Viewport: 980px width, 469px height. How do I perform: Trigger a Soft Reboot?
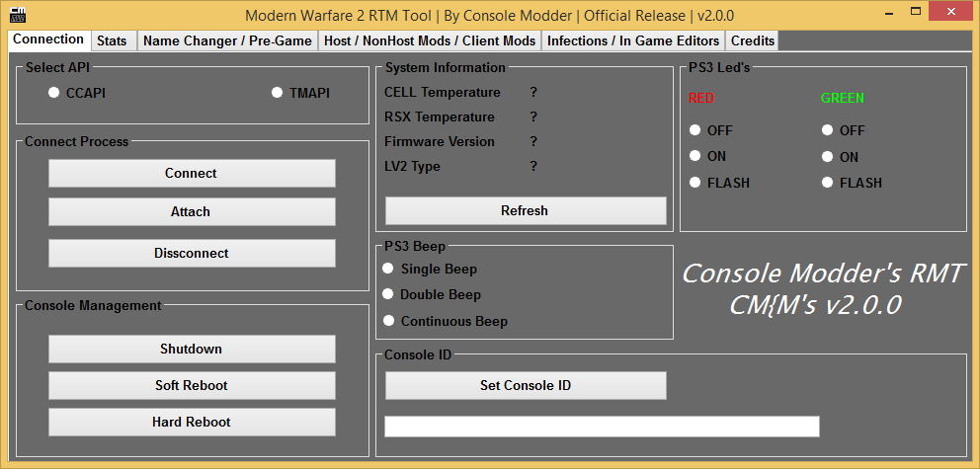[192, 385]
